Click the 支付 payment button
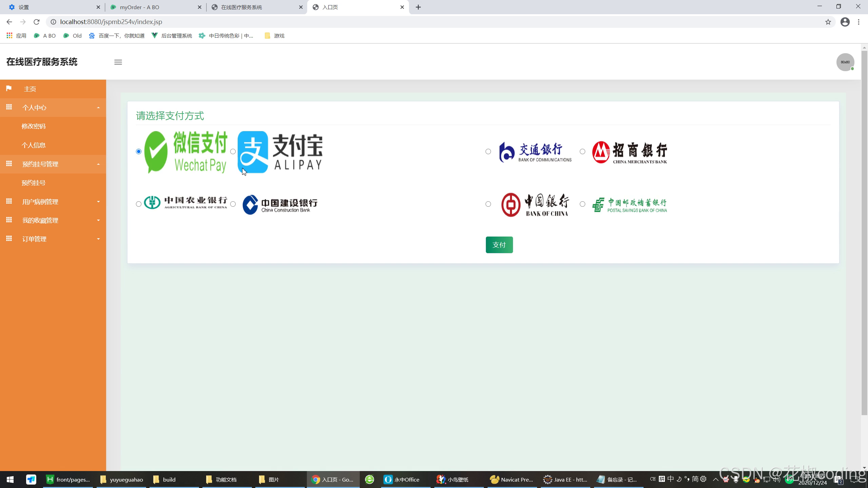Image resolution: width=868 pixels, height=488 pixels. coord(499,244)
